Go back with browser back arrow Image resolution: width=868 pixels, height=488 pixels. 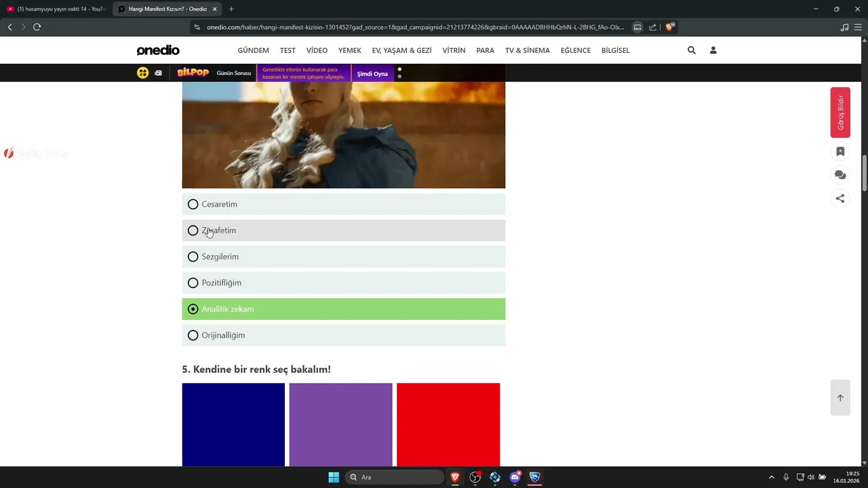[9, 27]
